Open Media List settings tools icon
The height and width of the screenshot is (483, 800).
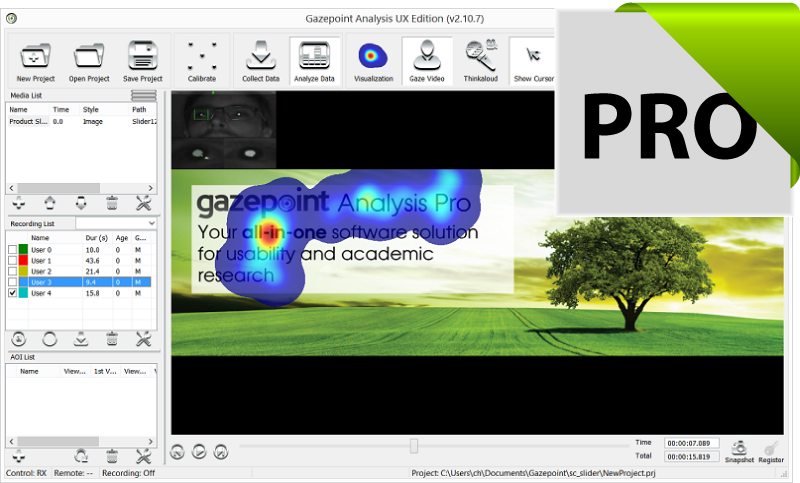coord(143,204)
